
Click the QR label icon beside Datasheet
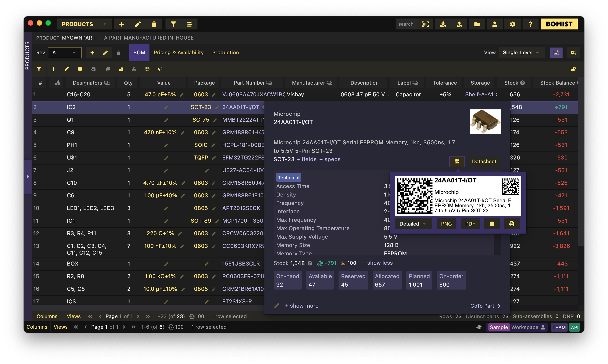[457, 161]
